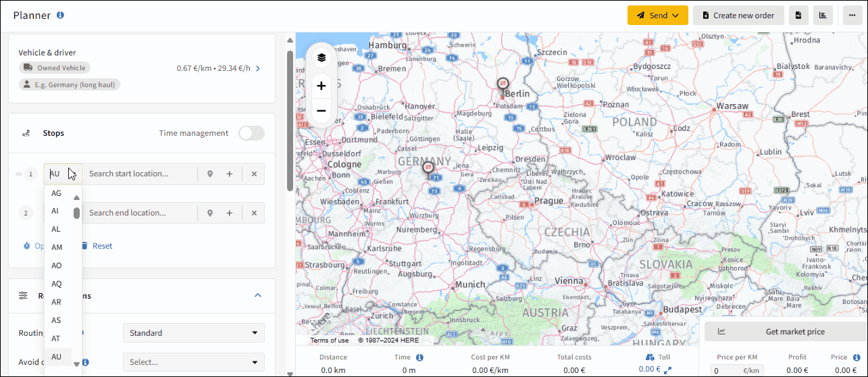Collapse the routing options section chevron
The image size is (868, 377).
click(x=257, y=295)
